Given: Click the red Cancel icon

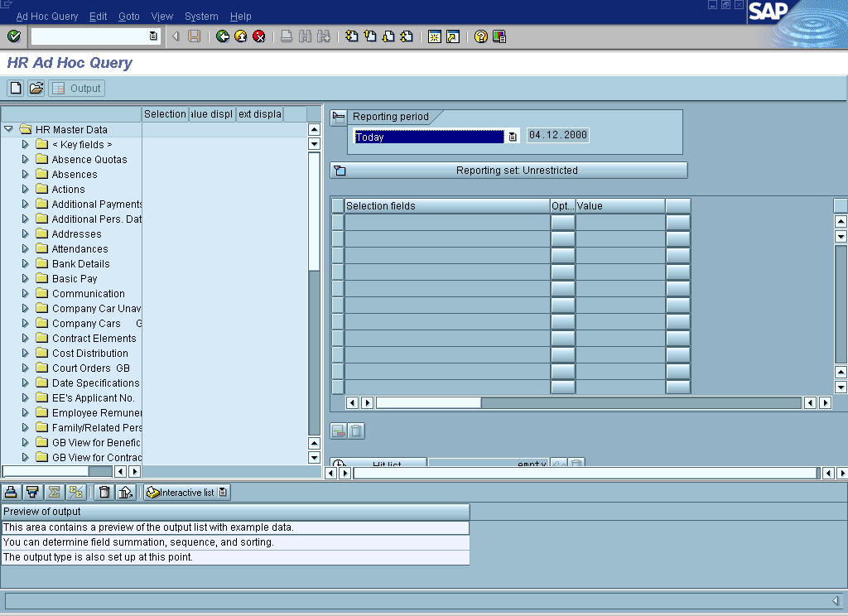Looking at the screenshot, I should [x=259, y=36].
